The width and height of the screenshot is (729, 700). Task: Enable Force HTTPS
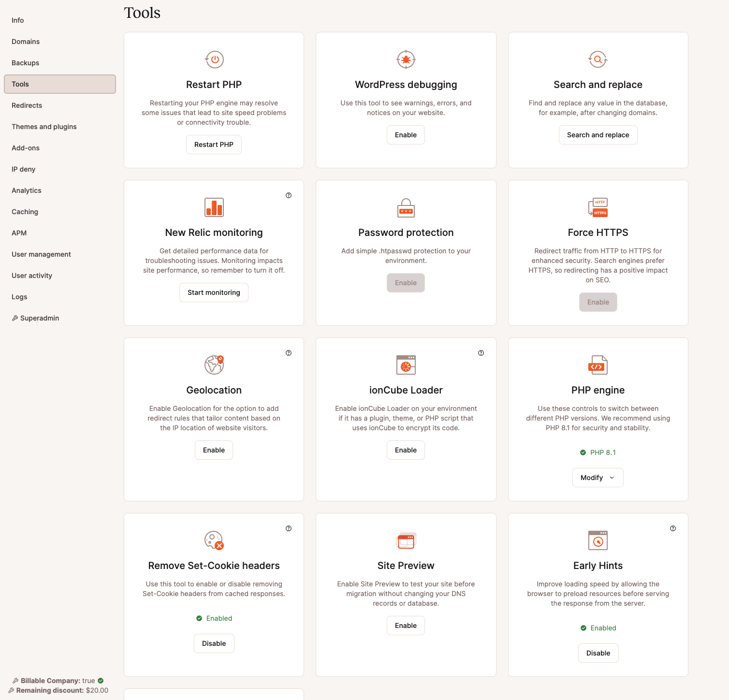click(x=598, y=302)
